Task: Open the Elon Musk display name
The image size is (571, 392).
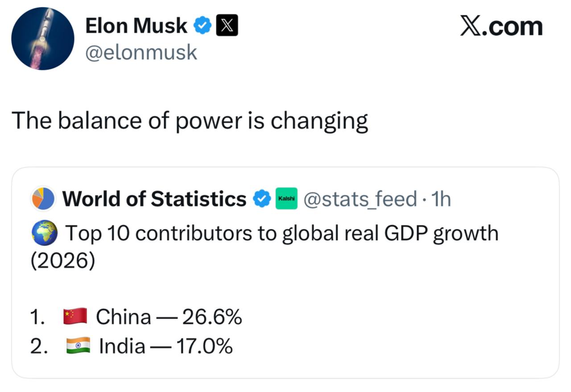Action: [x=136, y=26]
